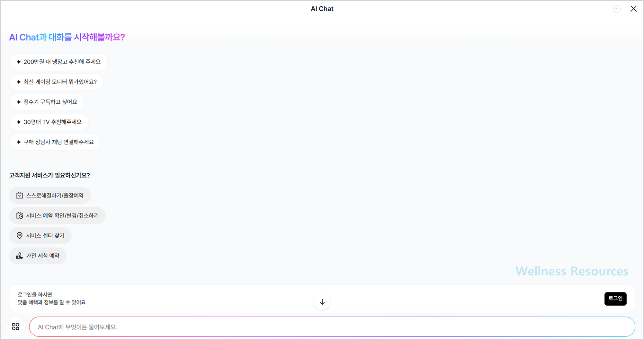Click sparkle icon on 게이밍 모니터 suggestion

[19, 82]
